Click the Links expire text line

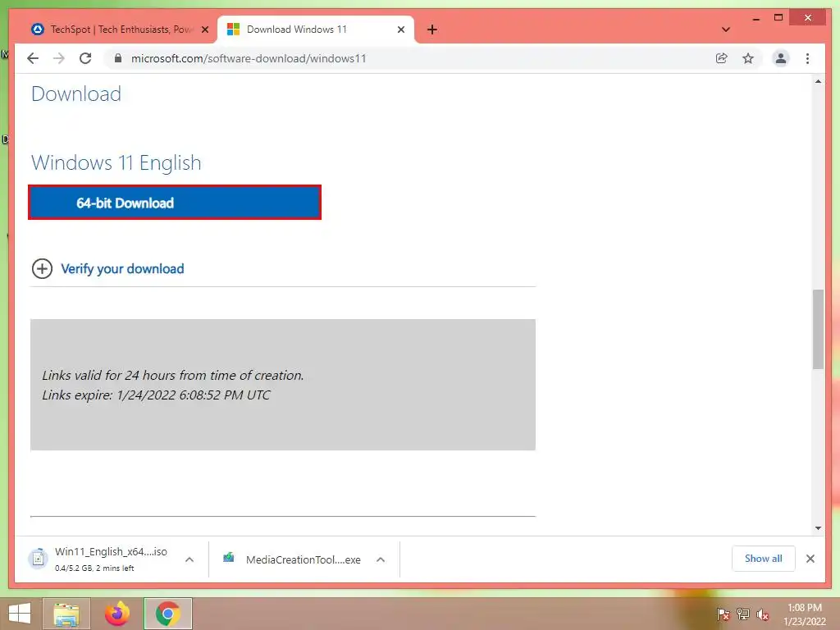(156, 395)
